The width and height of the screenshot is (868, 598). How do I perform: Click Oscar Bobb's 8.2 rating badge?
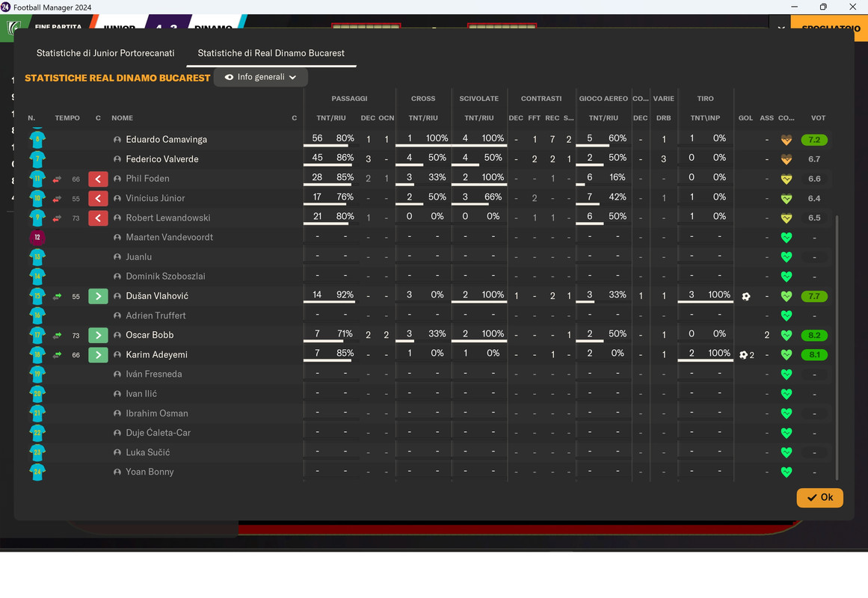[814, 335]
